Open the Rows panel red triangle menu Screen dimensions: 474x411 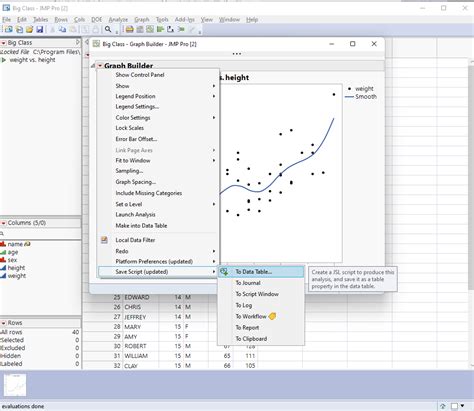click(4, 323)
